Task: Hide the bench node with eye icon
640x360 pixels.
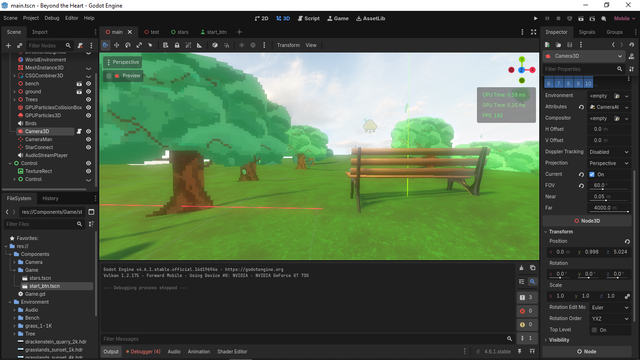Action: click(x=88, y=84)
